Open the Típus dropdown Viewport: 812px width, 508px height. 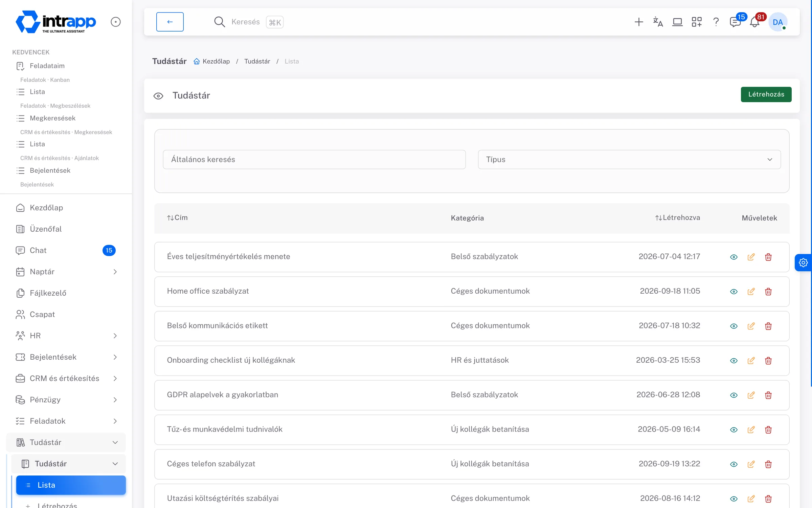click(629, 160)
